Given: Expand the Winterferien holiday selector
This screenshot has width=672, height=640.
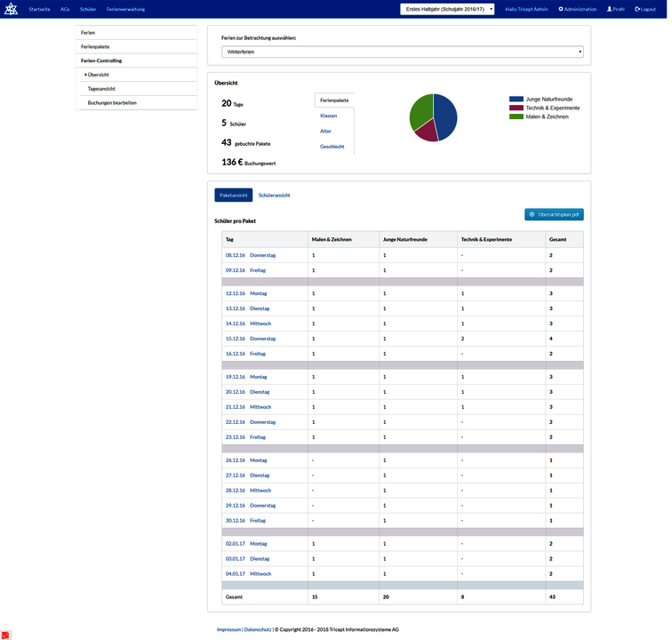Looking at the screenshot, I should click(402, 52).
